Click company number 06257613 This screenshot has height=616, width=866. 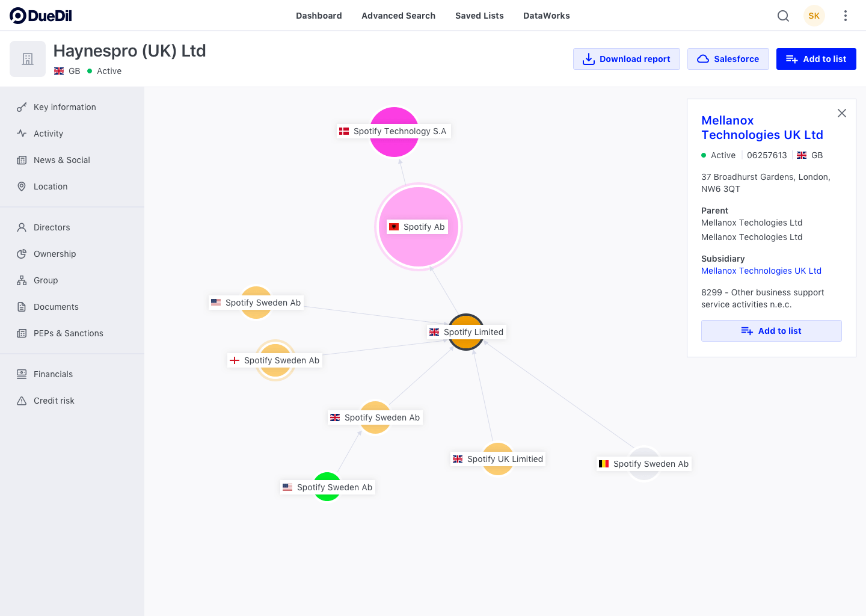tap(767, 155)
